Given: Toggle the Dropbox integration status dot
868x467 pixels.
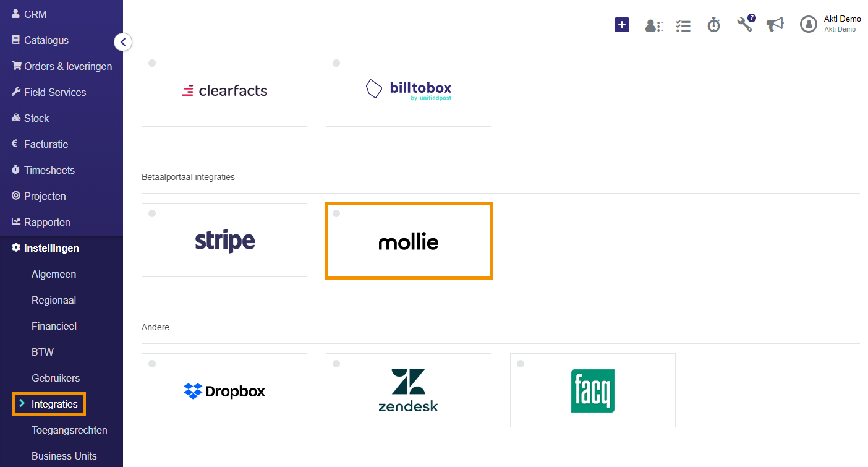Looking at the screenshot, I should (x=152, y=364).
